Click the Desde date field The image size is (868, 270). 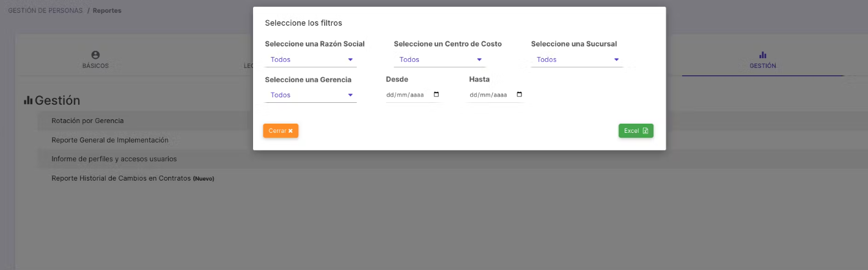413,95
